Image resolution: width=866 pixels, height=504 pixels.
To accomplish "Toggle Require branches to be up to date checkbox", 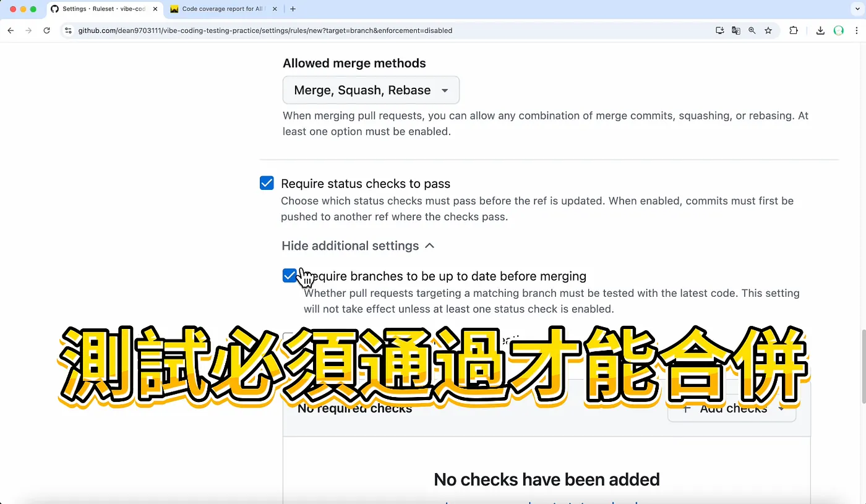I will (x=289, y=276).
